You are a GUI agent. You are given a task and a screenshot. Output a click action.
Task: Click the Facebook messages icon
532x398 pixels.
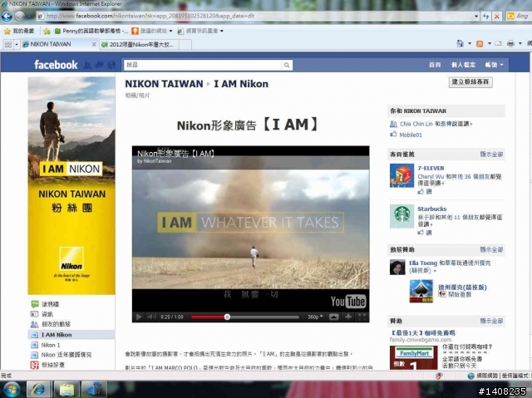coord(100,65)
